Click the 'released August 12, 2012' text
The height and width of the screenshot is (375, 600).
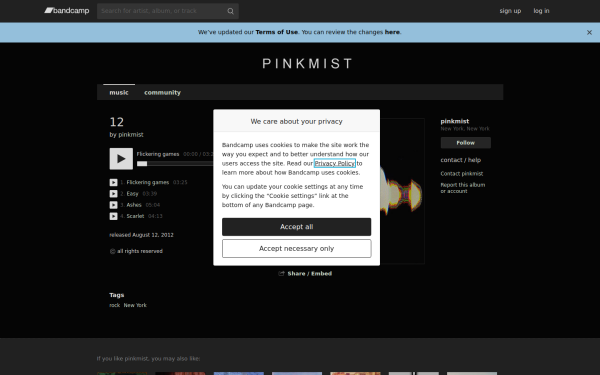tap(141, 235)
